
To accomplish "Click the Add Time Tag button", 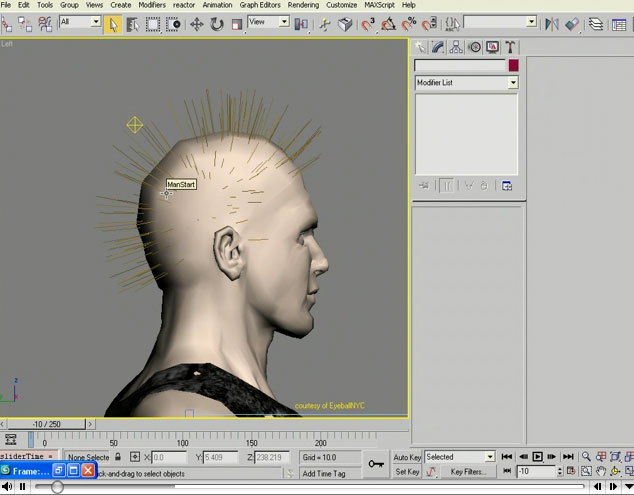I will [324, 473].
